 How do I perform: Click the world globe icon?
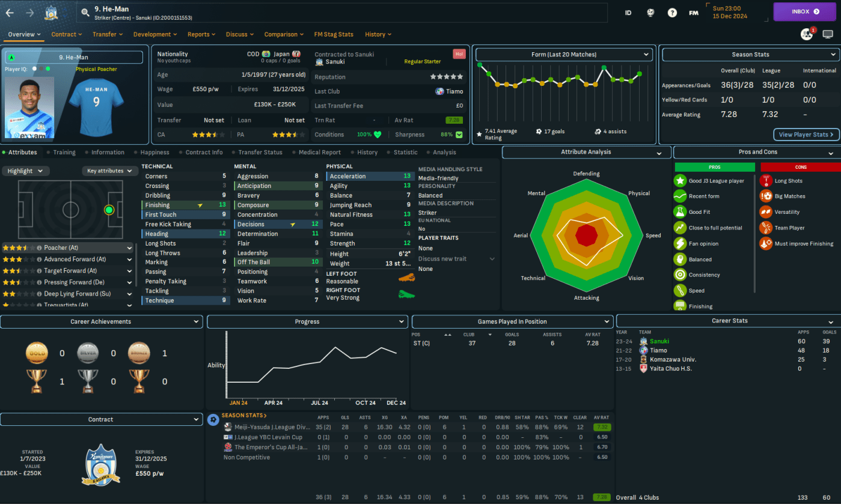coord(650,12)
